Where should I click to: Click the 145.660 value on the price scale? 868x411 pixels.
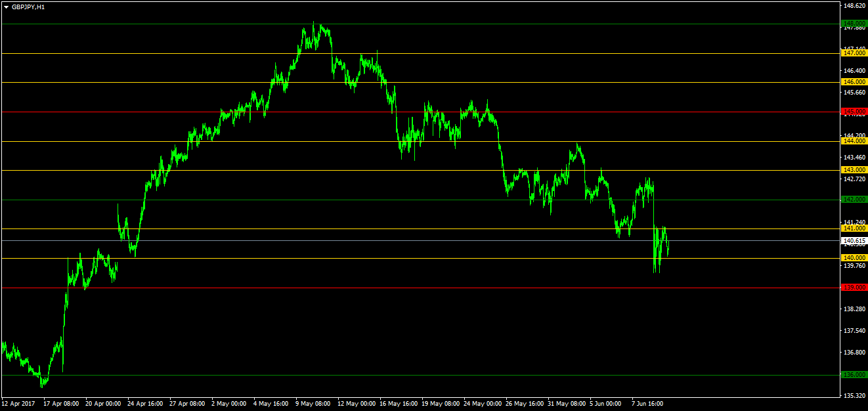tap(854, 93)
